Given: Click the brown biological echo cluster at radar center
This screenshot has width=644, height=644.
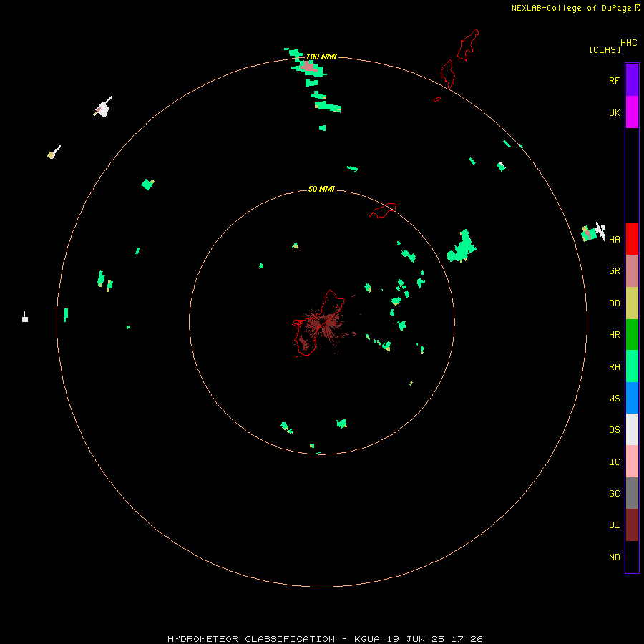Looking at the screenshot, I should coord(324,324).
